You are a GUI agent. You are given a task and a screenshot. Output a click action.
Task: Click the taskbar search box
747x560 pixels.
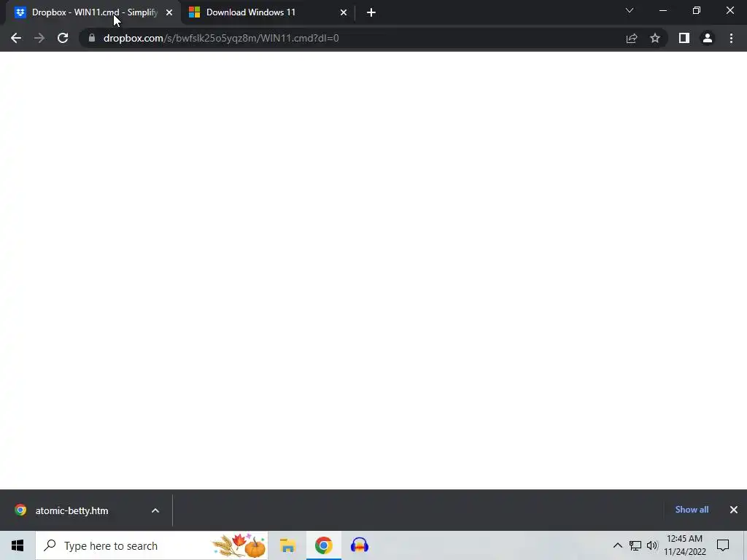pyautogui.click(x=152, y=545)
